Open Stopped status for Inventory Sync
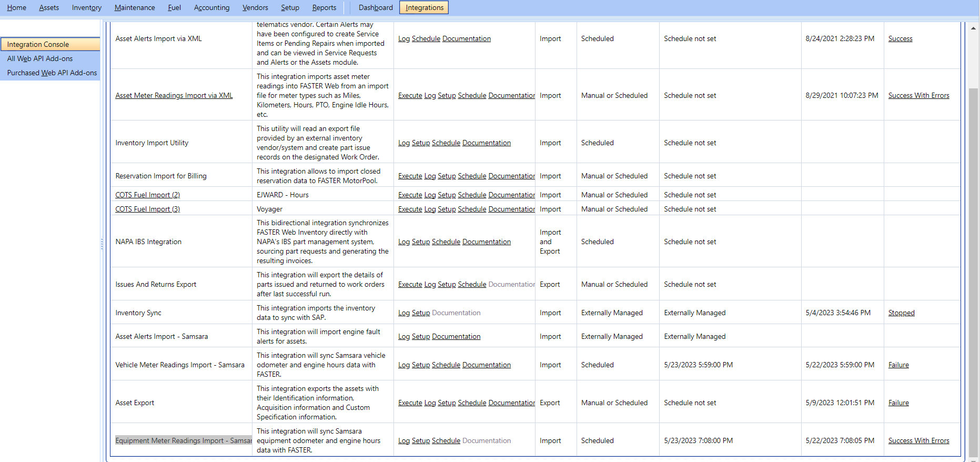 901,313
